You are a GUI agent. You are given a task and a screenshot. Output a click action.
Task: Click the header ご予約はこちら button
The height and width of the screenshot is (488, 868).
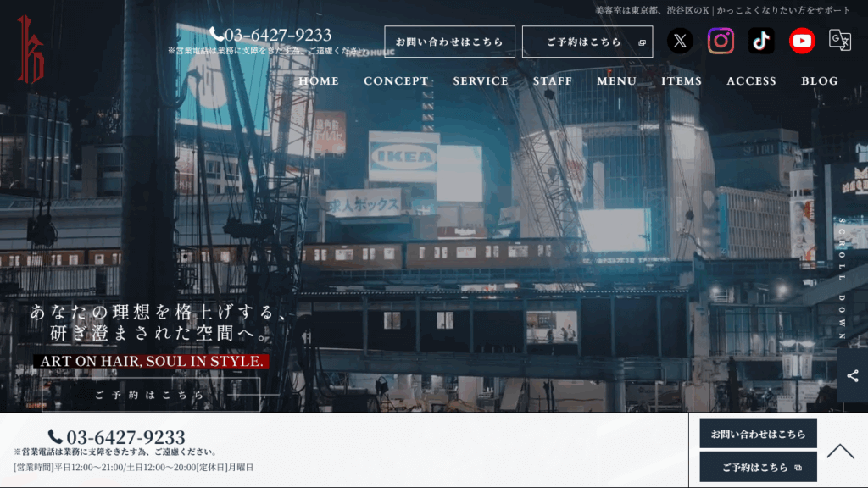click(x=587, y=42)
